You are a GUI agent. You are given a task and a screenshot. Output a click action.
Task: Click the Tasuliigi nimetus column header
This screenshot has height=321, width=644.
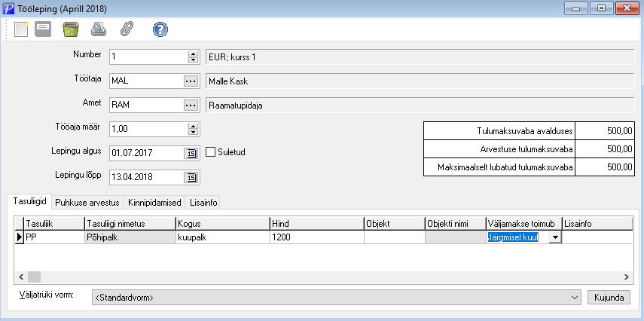[x=130, y=224]
